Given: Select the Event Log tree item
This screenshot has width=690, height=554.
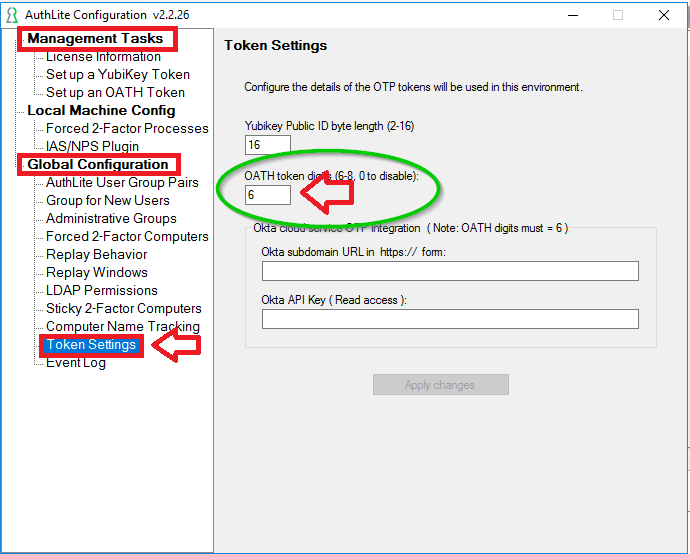Looking at the screenshot, I should click(x=76, y=363).
